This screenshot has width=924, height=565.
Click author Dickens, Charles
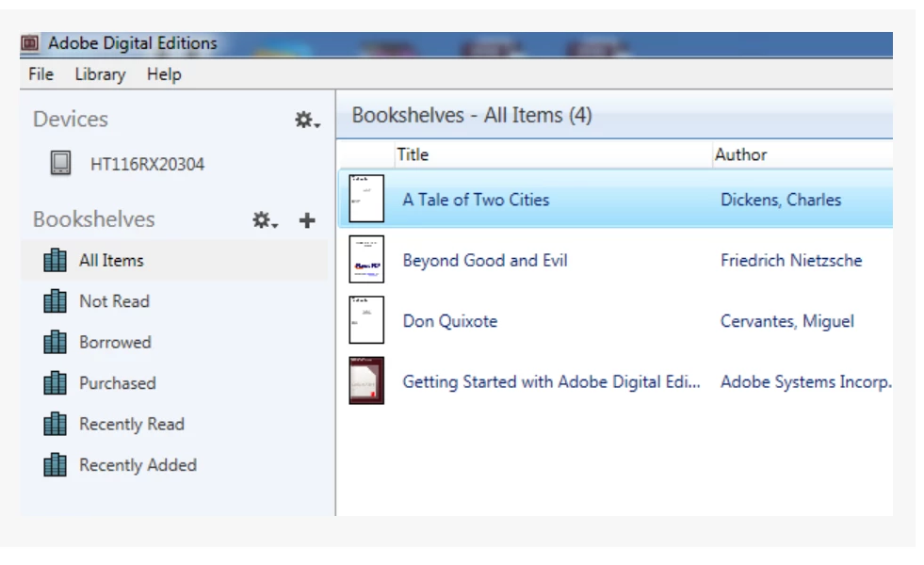(x=781, y=200)
